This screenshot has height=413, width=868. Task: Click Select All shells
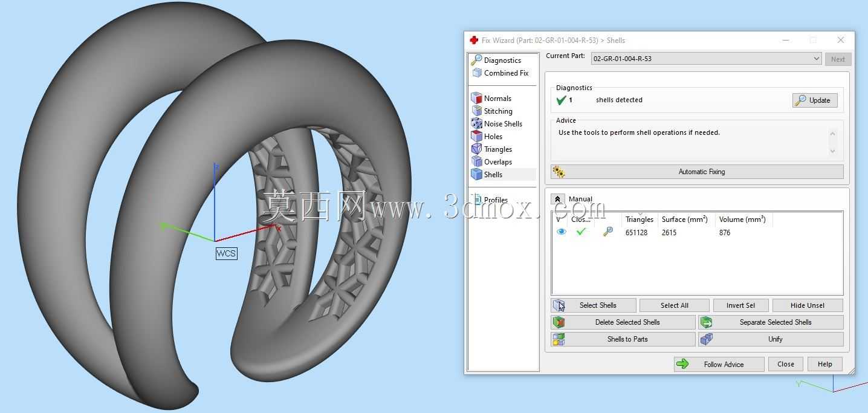pos(674,305)
